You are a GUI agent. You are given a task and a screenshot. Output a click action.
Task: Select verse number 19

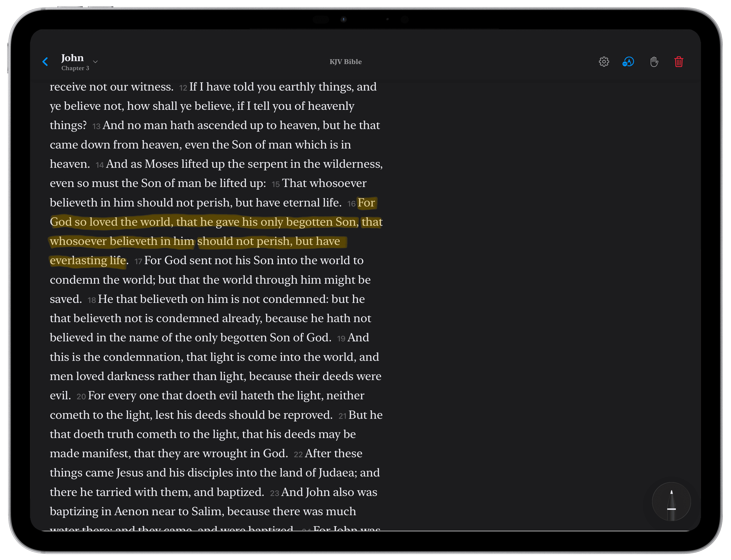[x=341, y=339]
